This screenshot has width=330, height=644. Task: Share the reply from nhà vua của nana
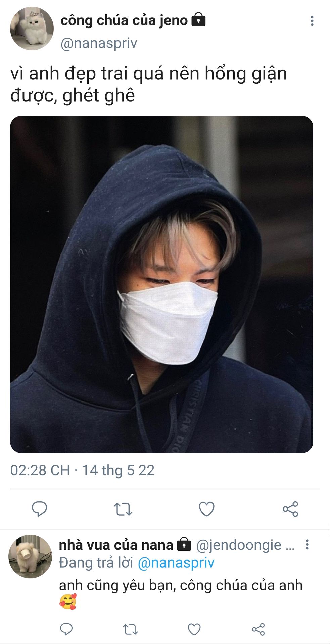[258, 629]
